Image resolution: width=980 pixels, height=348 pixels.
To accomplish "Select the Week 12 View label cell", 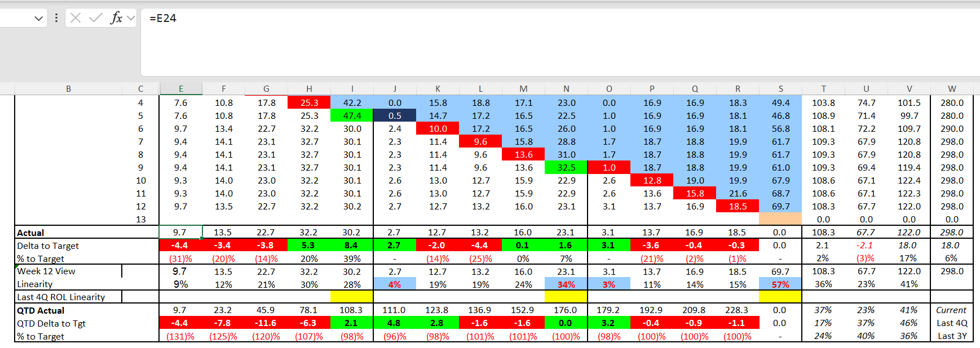I will point(46,271).
